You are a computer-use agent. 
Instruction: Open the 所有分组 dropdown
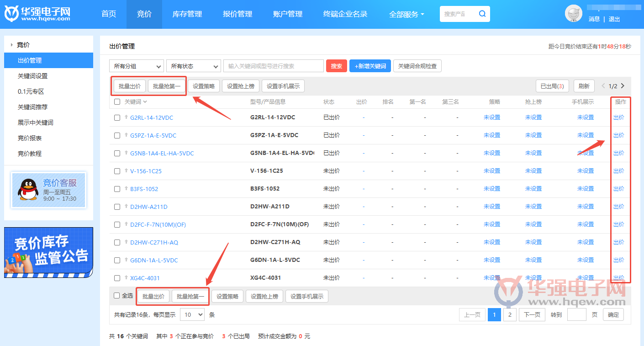(x=136, y=66)
